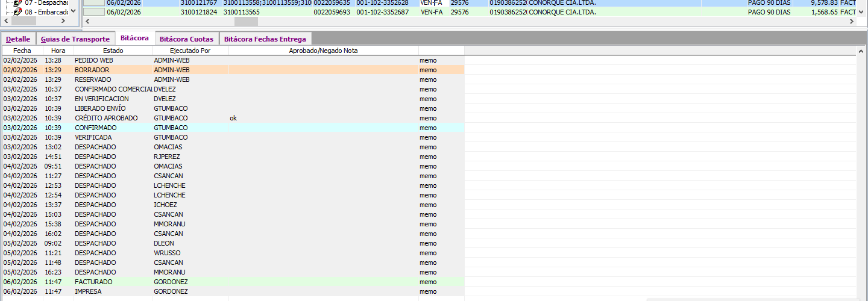Click the Ejecutado Por column header
Image resolution: width=868 pixels, height=301 pixels.
pos(190,51)
